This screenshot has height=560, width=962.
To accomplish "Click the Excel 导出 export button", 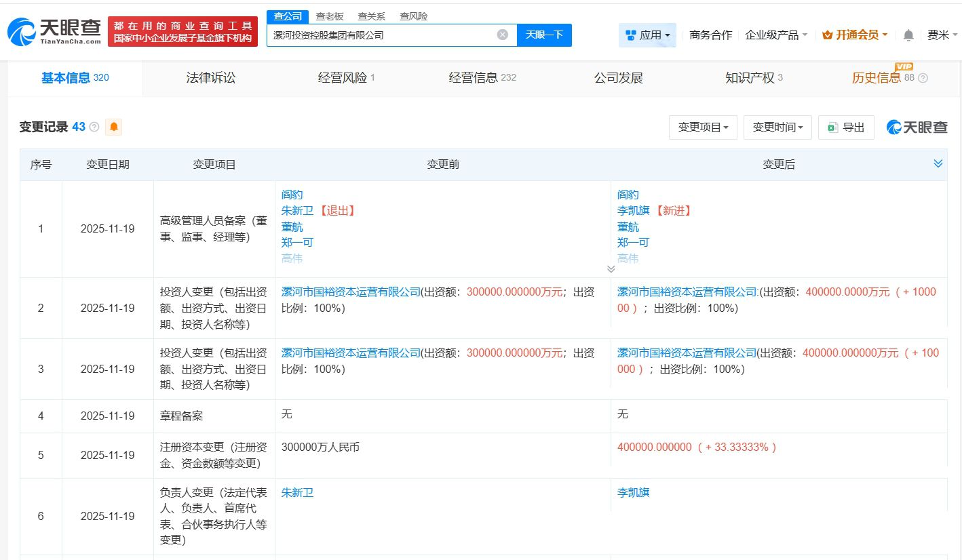I will (x=846, y=127).
